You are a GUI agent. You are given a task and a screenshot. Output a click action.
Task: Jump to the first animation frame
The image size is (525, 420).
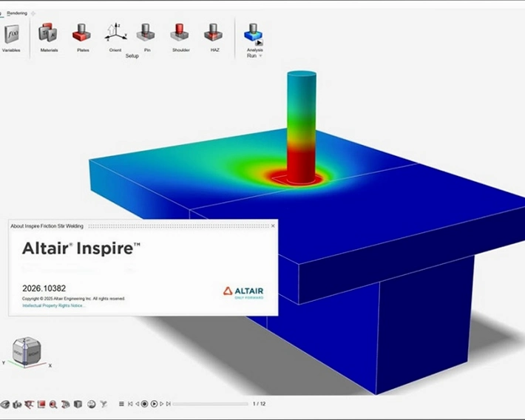coord(130,404)
